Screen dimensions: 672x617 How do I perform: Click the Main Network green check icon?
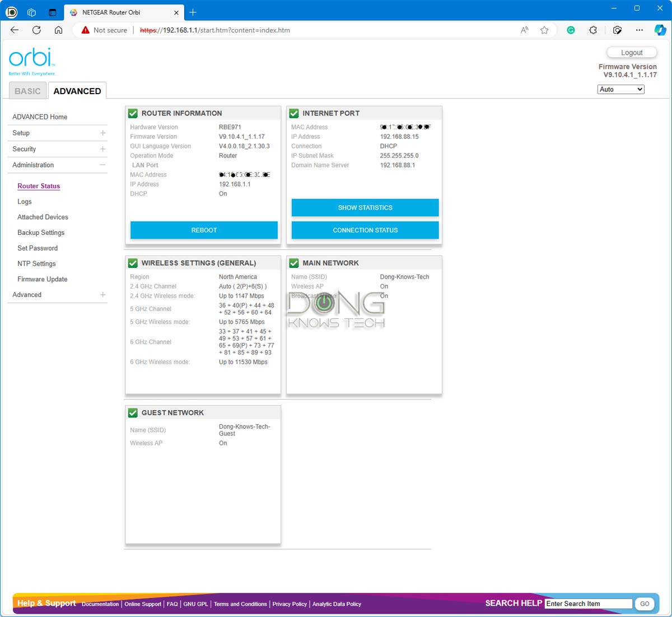pos(294,263)
